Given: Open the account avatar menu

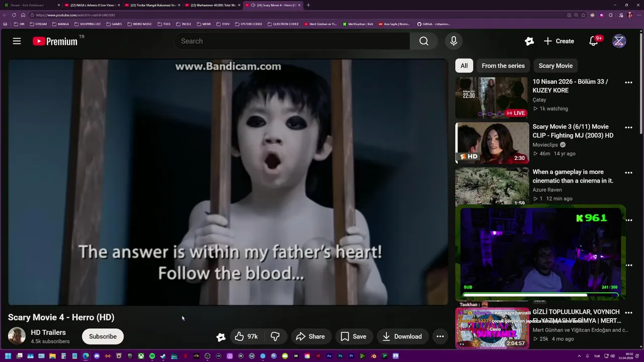Looking at the screenshot, I should pyautogui.click(x=619, y=41).
